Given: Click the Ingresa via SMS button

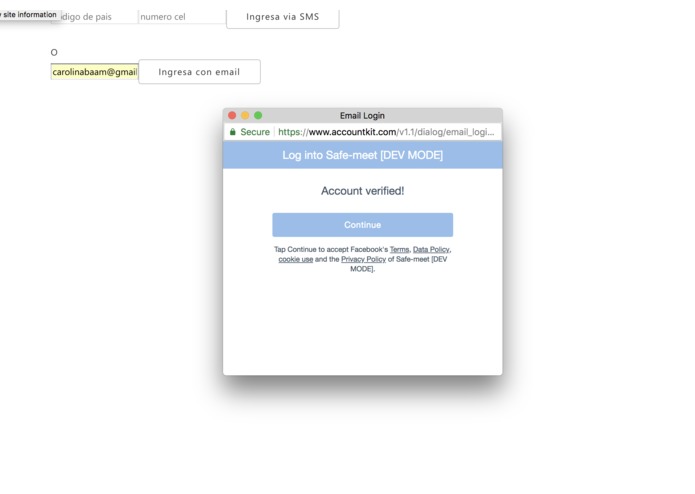Looking at the screenshot, I should click(x=283, y=17).
